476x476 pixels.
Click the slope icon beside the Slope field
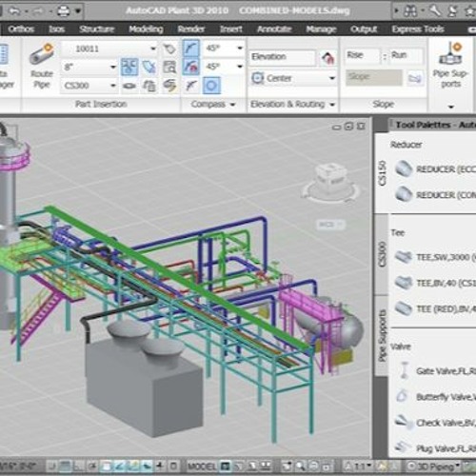[x=414, y=78]
